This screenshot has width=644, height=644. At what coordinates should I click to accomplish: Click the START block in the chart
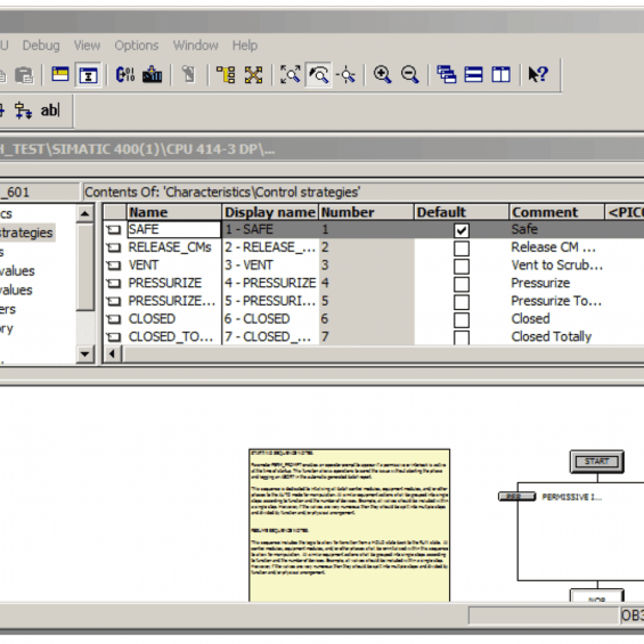pyautogui.click(x=596, y=461)
